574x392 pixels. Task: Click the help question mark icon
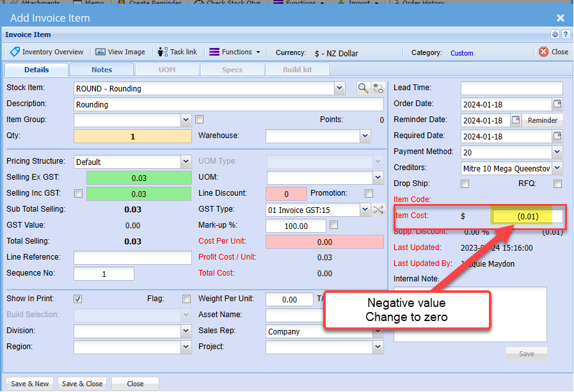tap(565, 35)
